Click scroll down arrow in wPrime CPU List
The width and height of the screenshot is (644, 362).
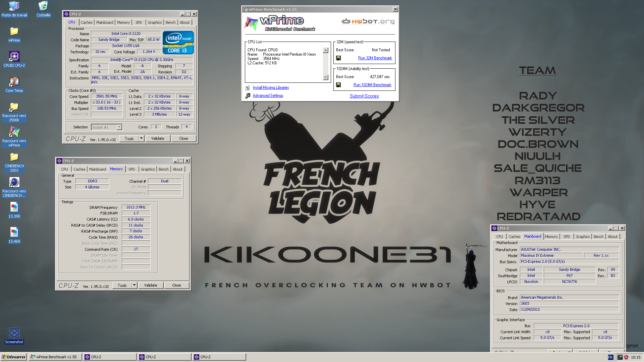(325, 77)
